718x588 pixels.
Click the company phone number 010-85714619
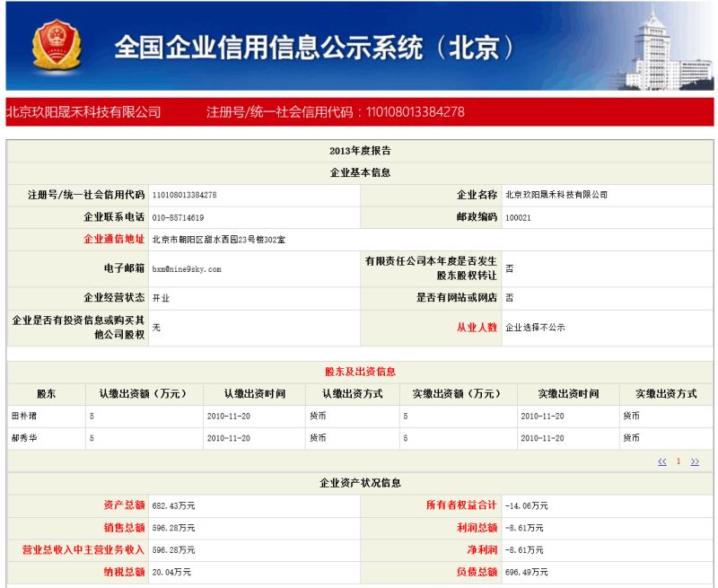pos(178,217)
